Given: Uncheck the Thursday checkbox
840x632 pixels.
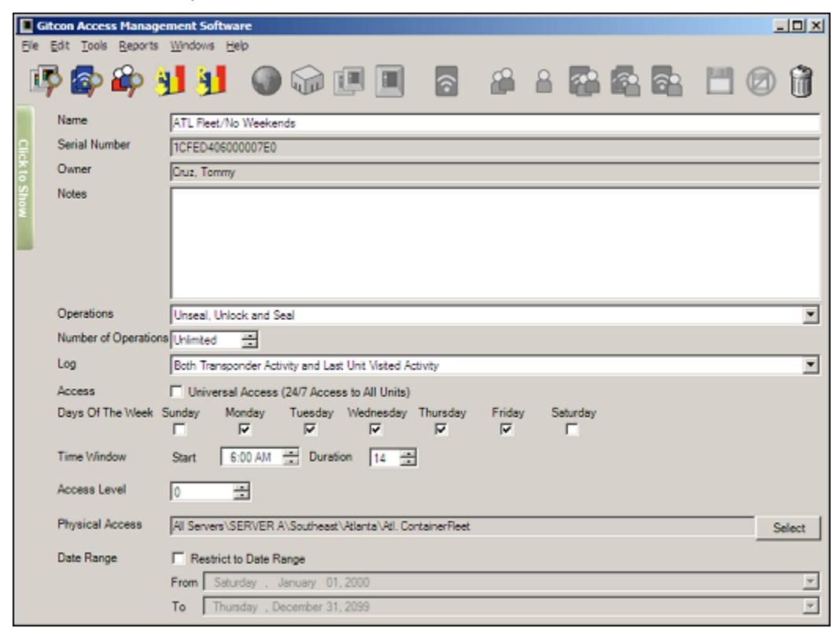Looking at the screenshot, I should (x=441, y=429).
